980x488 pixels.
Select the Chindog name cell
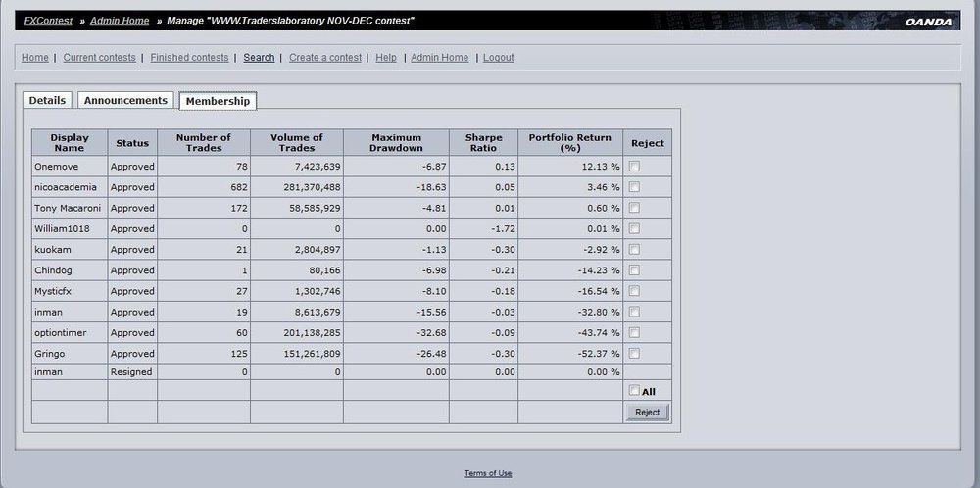[70, 269]
